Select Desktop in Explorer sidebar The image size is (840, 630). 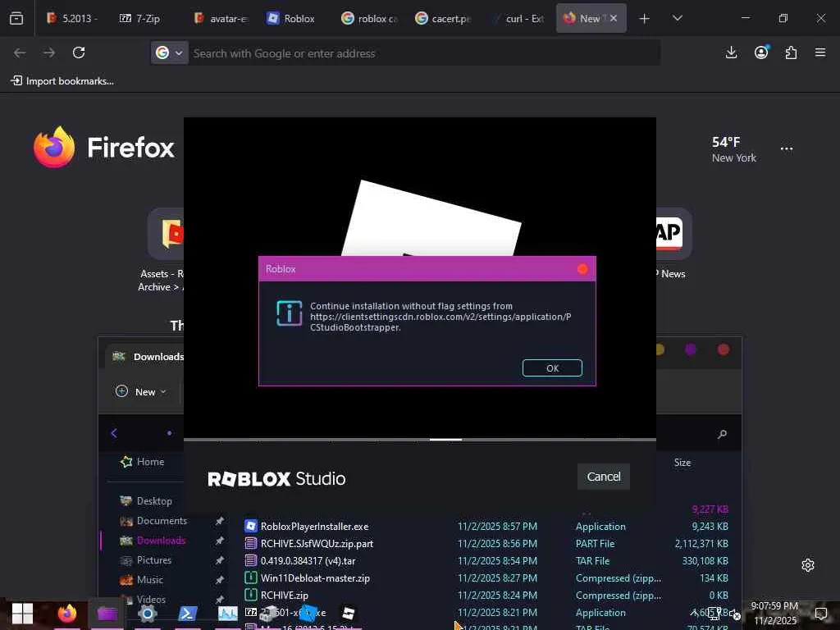click(146, 501)
